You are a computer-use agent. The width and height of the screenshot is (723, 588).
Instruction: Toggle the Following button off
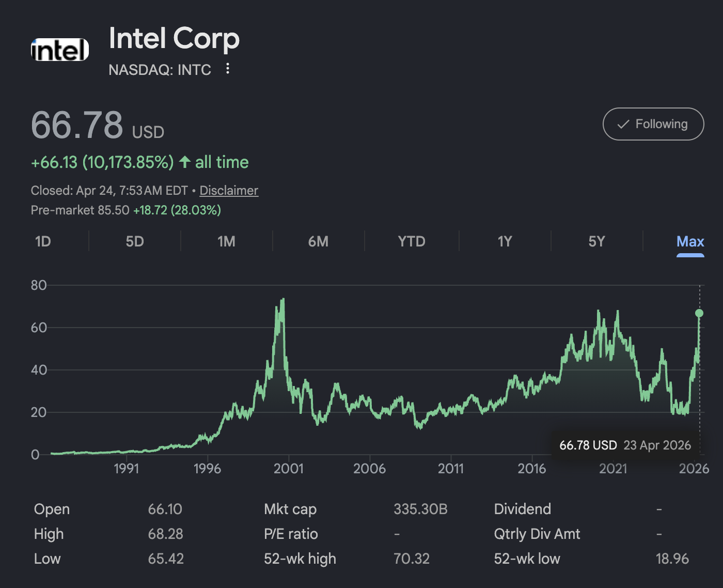coord(653,124)
